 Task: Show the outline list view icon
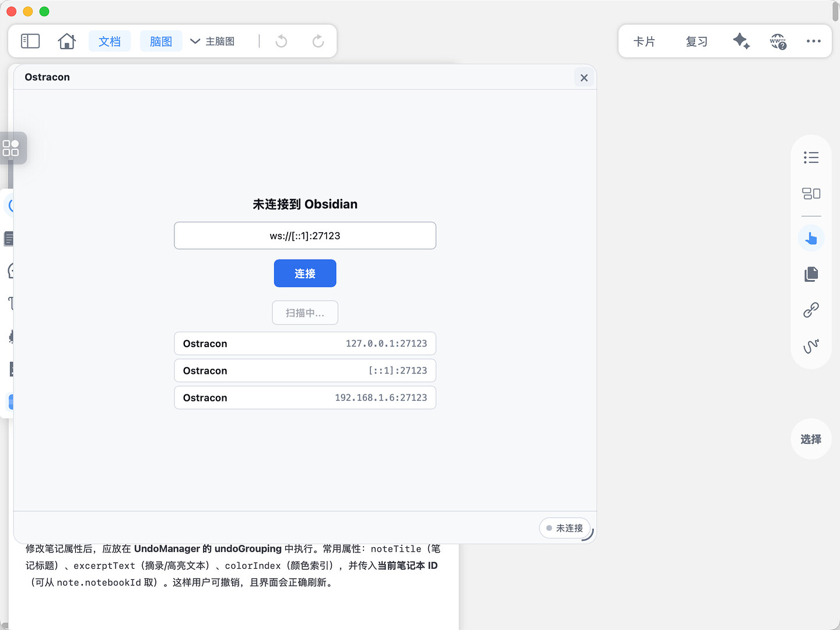[x=811, y=157]
